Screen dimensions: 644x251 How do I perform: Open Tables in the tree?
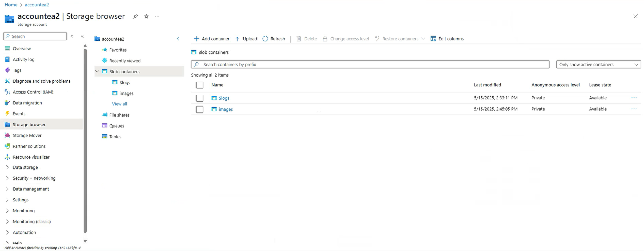(115, 137)
